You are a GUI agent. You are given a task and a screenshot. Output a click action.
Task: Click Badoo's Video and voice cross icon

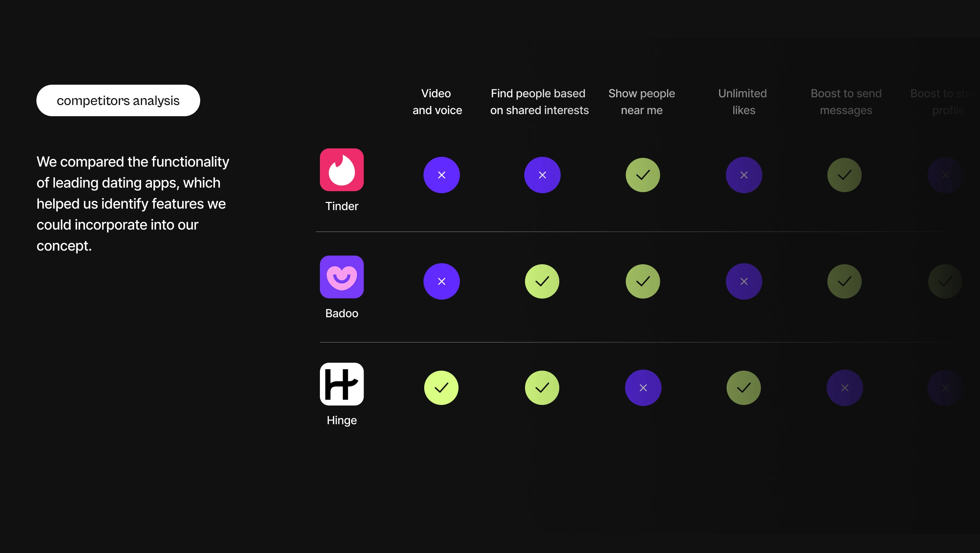click(441, 281)
